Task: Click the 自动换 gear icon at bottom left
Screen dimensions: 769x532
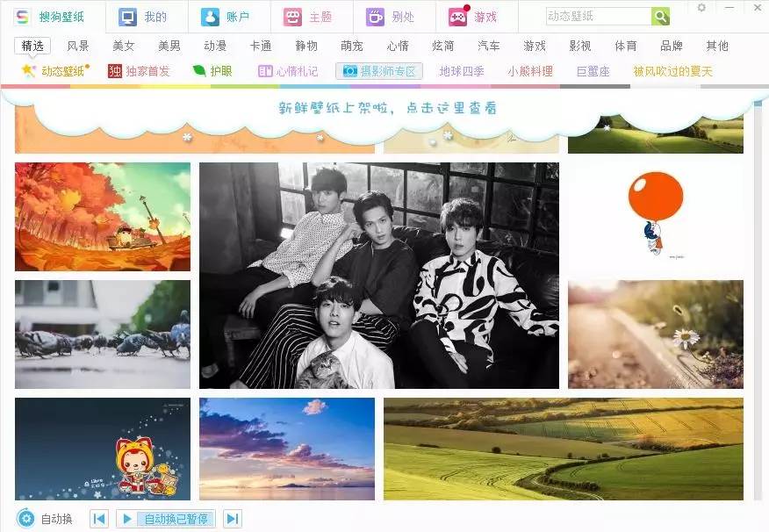Action: click(26, 519)
